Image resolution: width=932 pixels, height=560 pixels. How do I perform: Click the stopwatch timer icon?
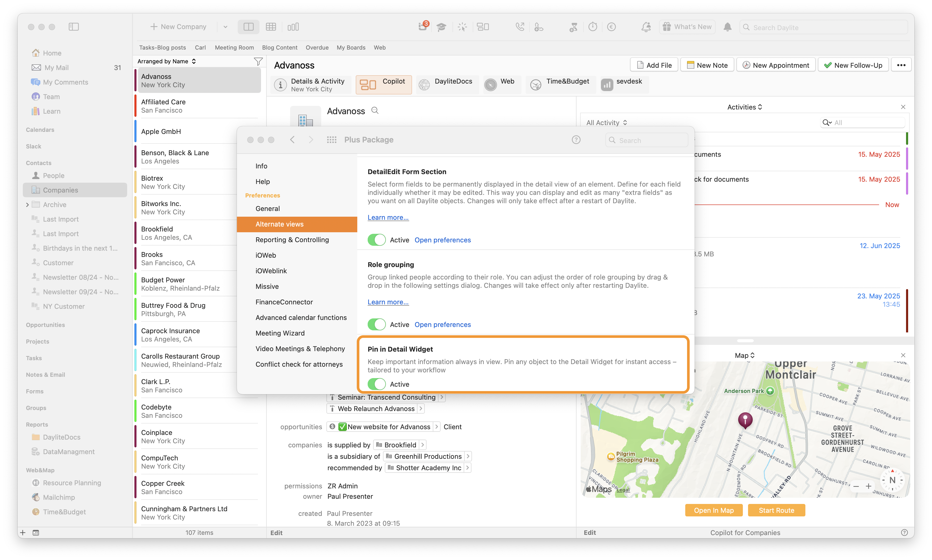[x=593, y=27]
